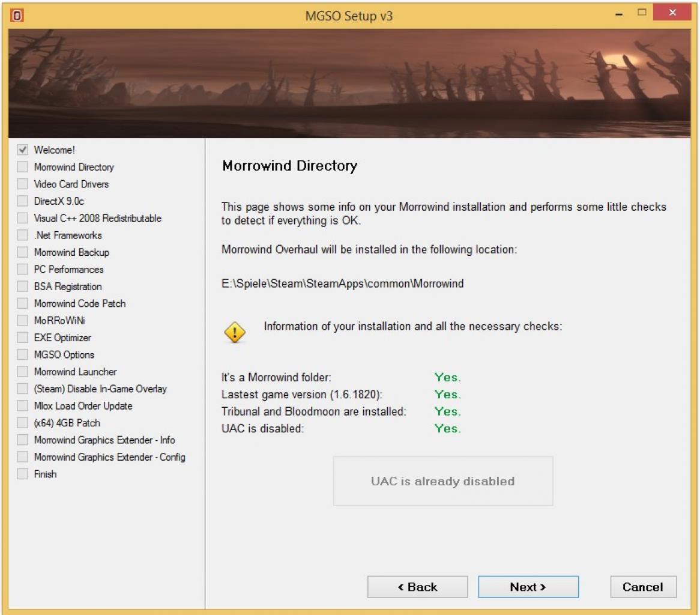The height and width of the screenshot is (615, 700).
Task: Click the yellow warning icon
Action: pos(234,332)
